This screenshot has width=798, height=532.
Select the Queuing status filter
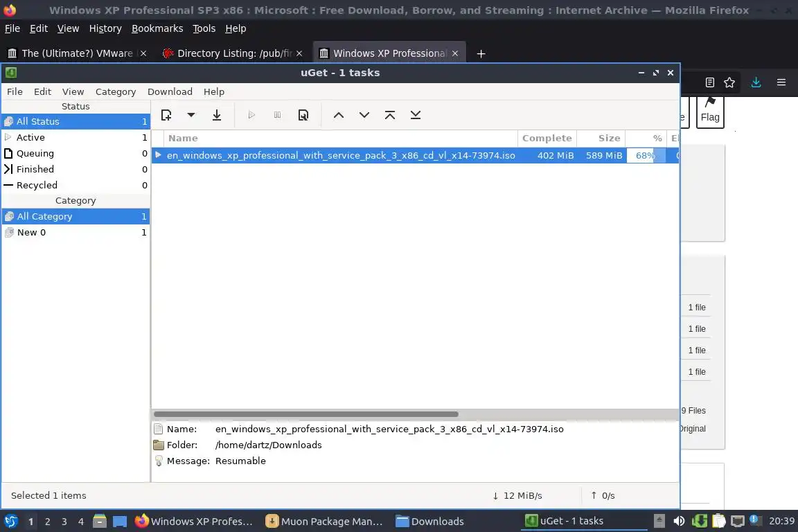(x=76, y=153)
